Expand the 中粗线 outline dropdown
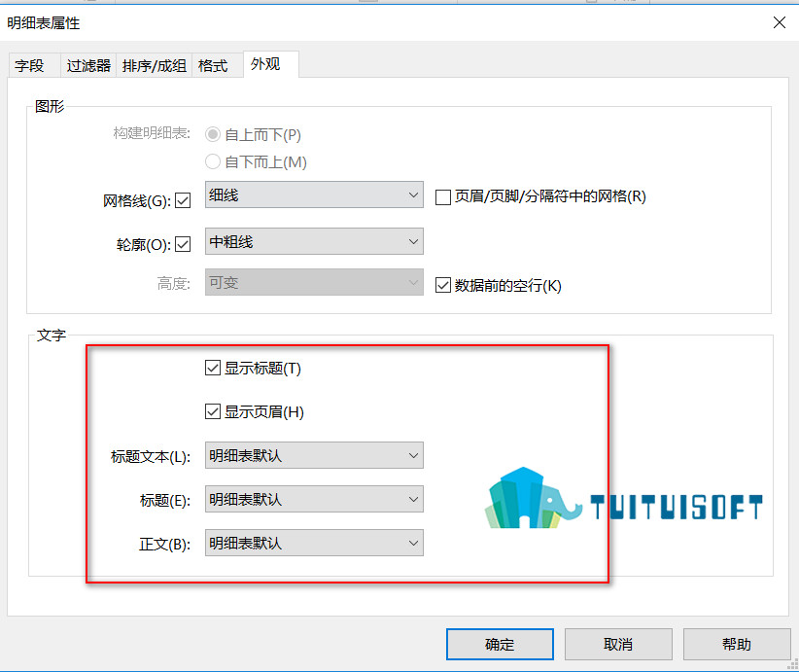Image resolution: width=799 pixels, height=672 pixels. click(314, 241)
